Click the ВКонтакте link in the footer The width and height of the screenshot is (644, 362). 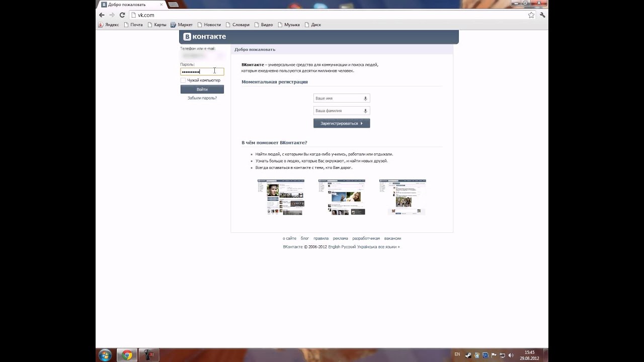tap(293, 247)
